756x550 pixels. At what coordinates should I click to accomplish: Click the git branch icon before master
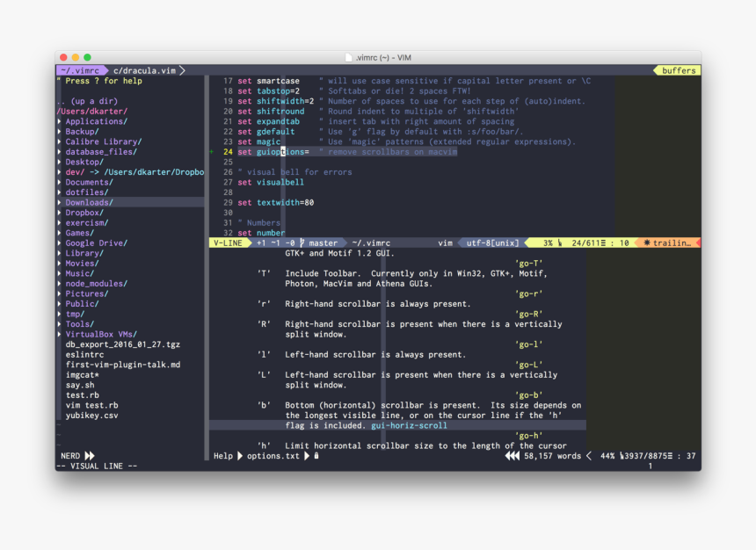(302, 243)
